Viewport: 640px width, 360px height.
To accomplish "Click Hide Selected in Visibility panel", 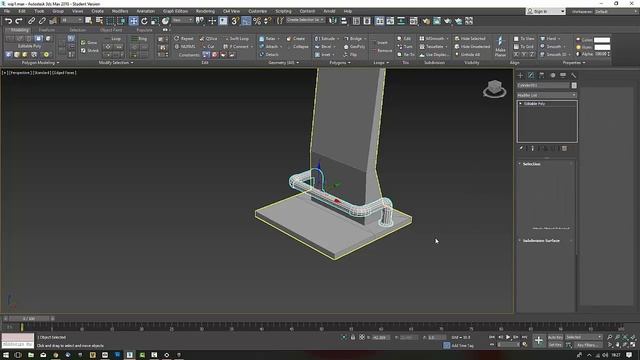I will pos(471,38).
